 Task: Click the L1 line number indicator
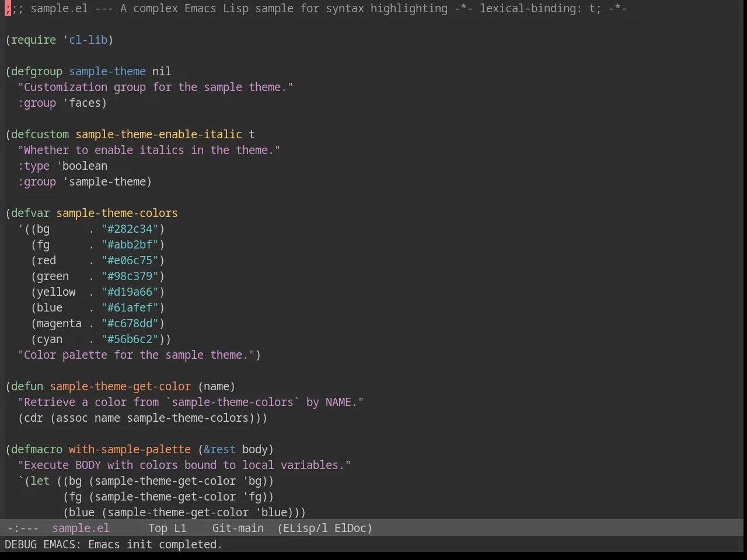coord(180,528)
